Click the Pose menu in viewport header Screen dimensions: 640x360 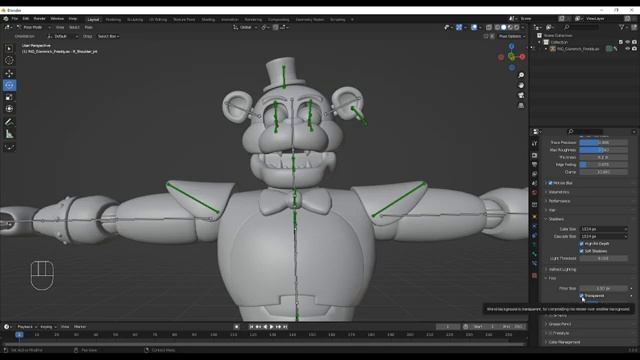click(x=89, y=27)
